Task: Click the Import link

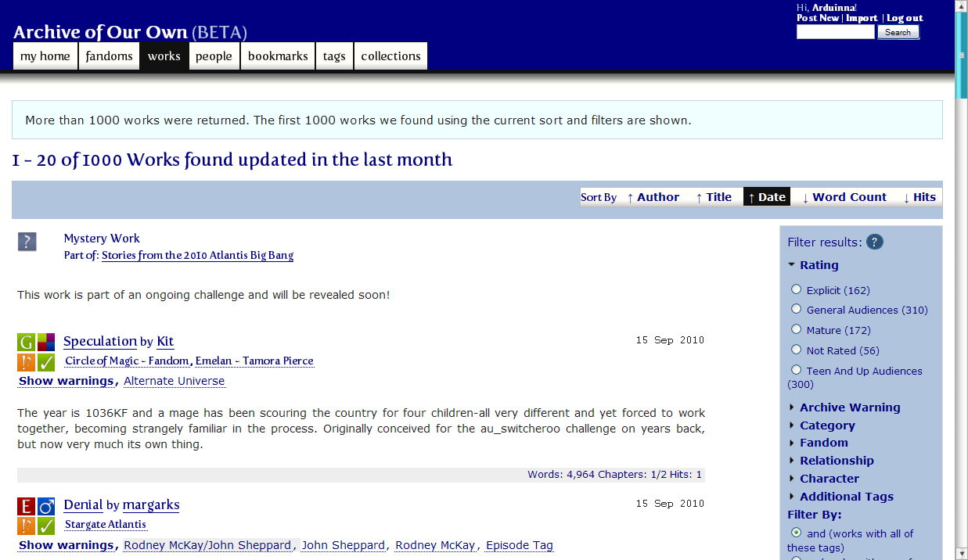Action: coord(862,18)
